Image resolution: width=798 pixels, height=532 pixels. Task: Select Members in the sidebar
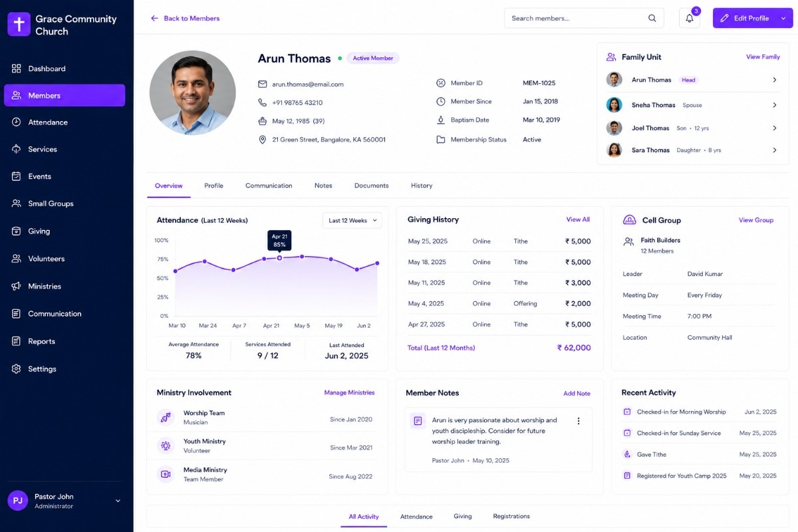click(x=65, y=95)
